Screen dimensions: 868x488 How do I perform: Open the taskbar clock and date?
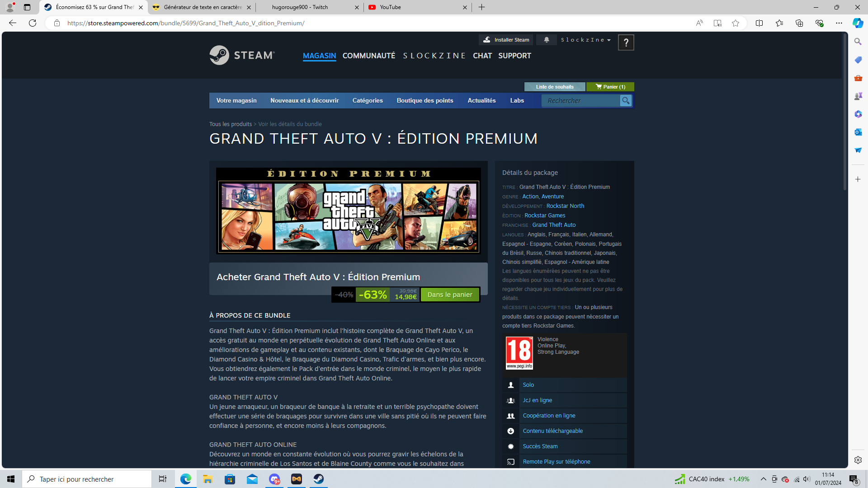(828, 479)
